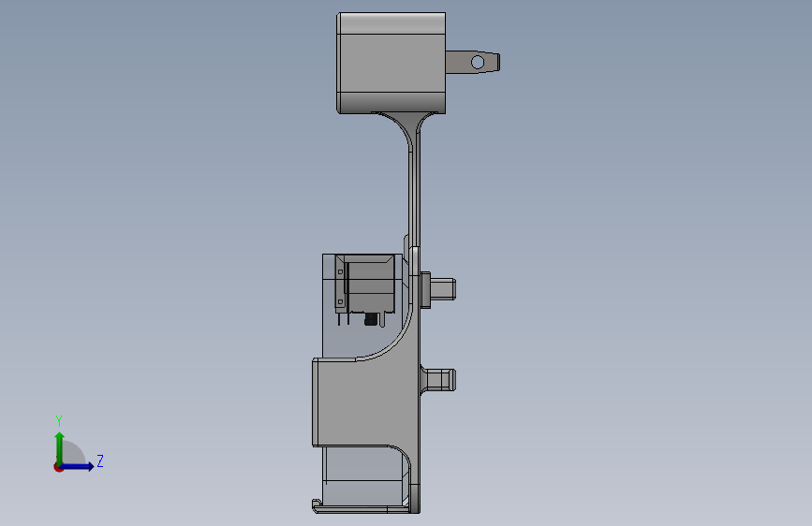
Task: Select the lower hexagonal stud on the bracket
Action: pos(438,380)
